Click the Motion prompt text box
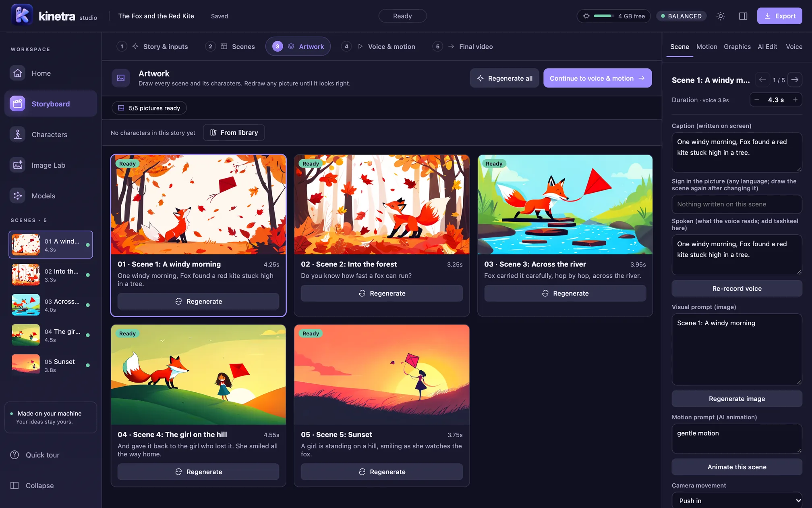 pos(737,439)
